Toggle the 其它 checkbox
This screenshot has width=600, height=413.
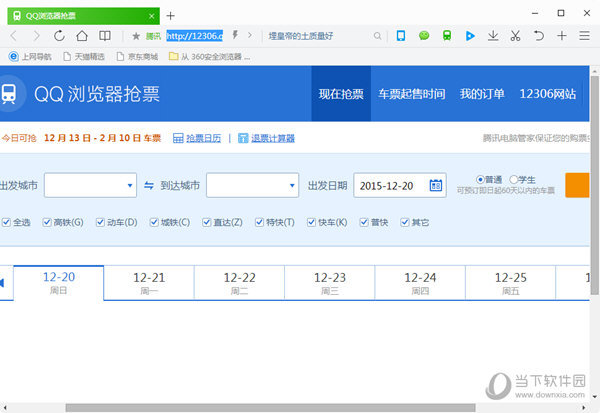pyautogui.click(x=404, y=222)
